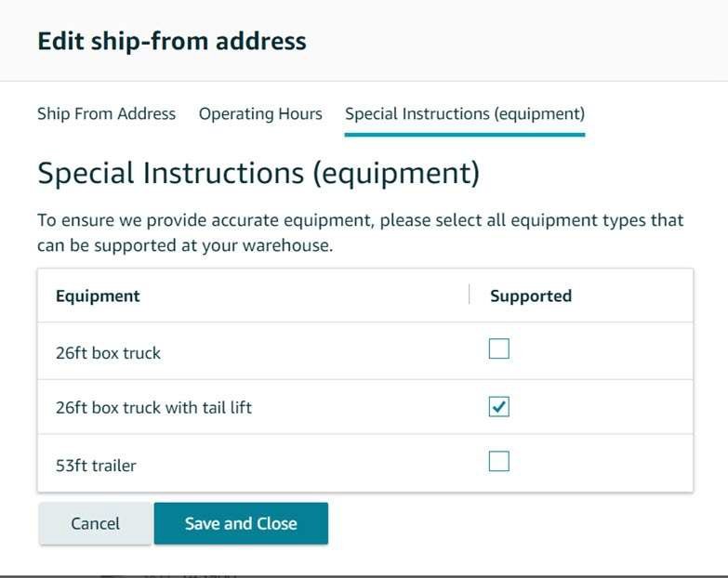The image size is (728, 578).
Task: Click the divider beside the Supported header
Action: click(x=469, y=296)
